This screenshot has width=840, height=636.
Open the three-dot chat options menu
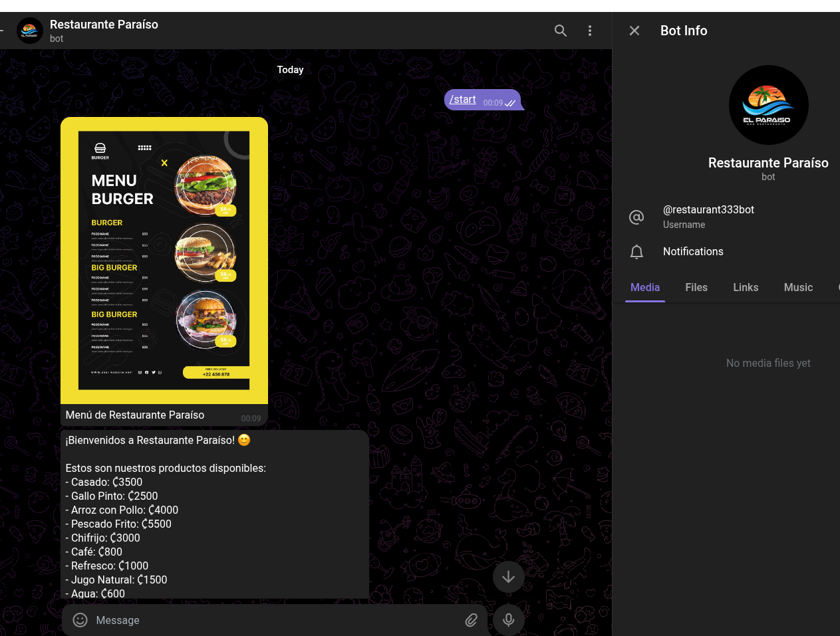click(590, 31)
